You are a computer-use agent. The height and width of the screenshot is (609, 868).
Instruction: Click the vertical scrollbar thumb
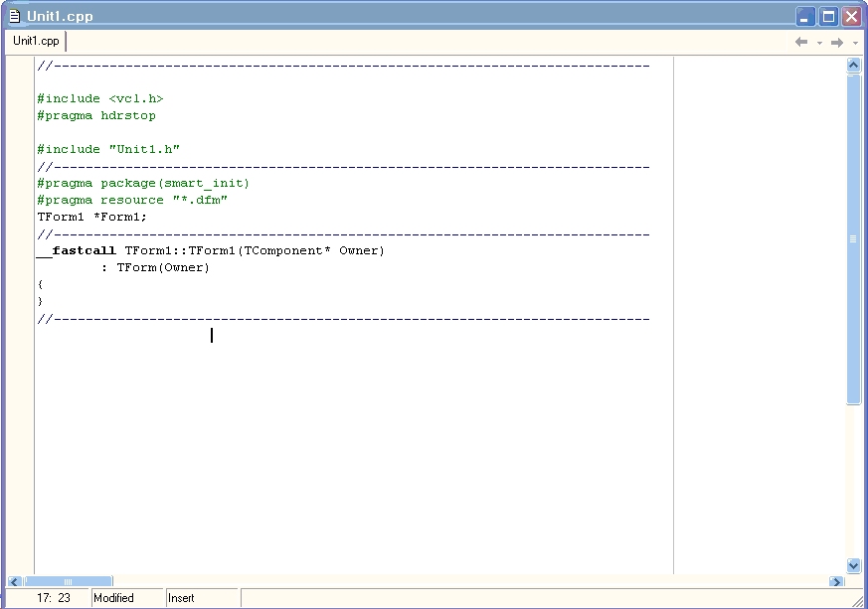coord(853,238)
